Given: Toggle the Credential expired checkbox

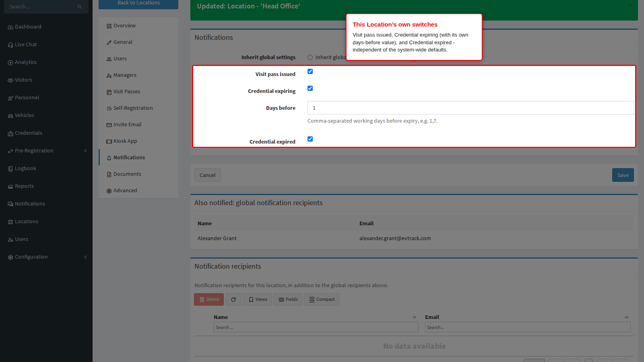Looking at the screenshot, I should point(310,139).
